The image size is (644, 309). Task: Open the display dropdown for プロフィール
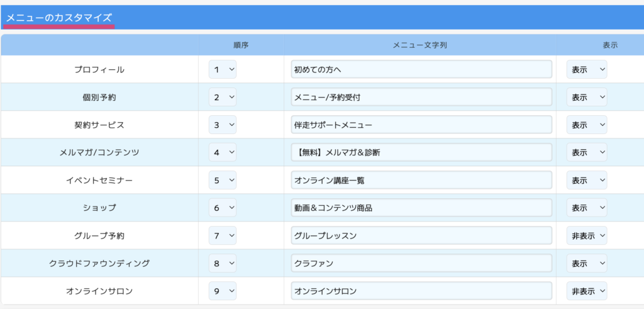coord(586,69)
